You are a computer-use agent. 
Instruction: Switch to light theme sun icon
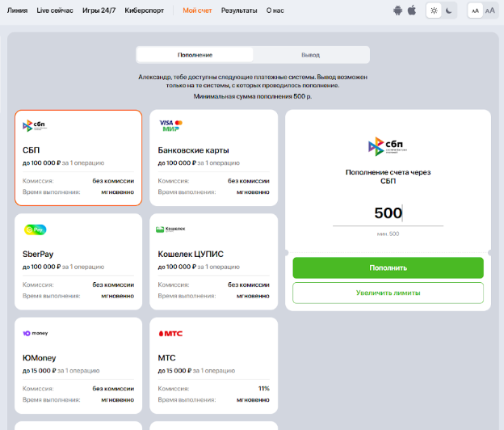click(x=434, y=11)
